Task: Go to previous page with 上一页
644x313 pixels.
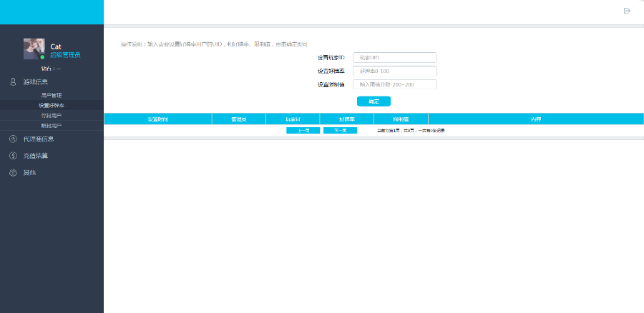Action: [x=303, y=131]
